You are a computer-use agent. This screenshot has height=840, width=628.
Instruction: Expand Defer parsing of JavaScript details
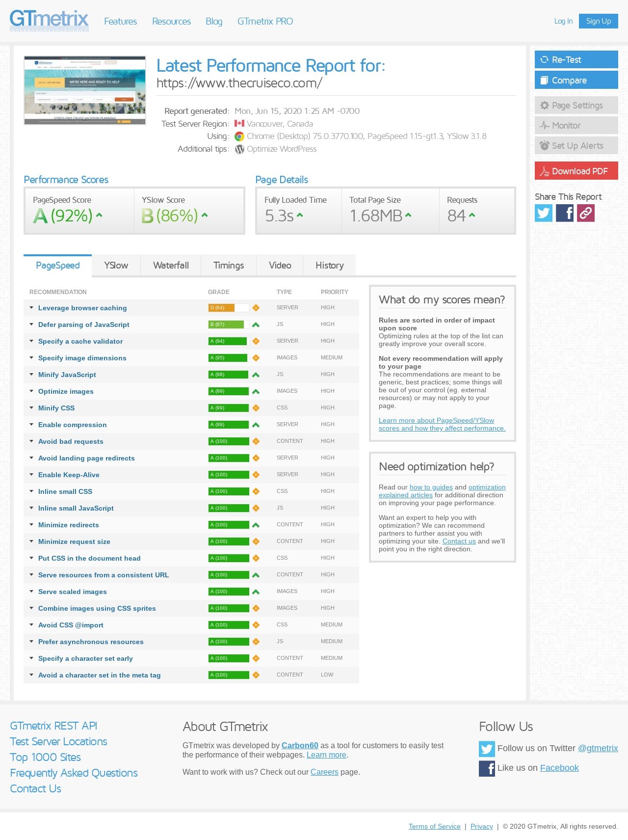84,325
